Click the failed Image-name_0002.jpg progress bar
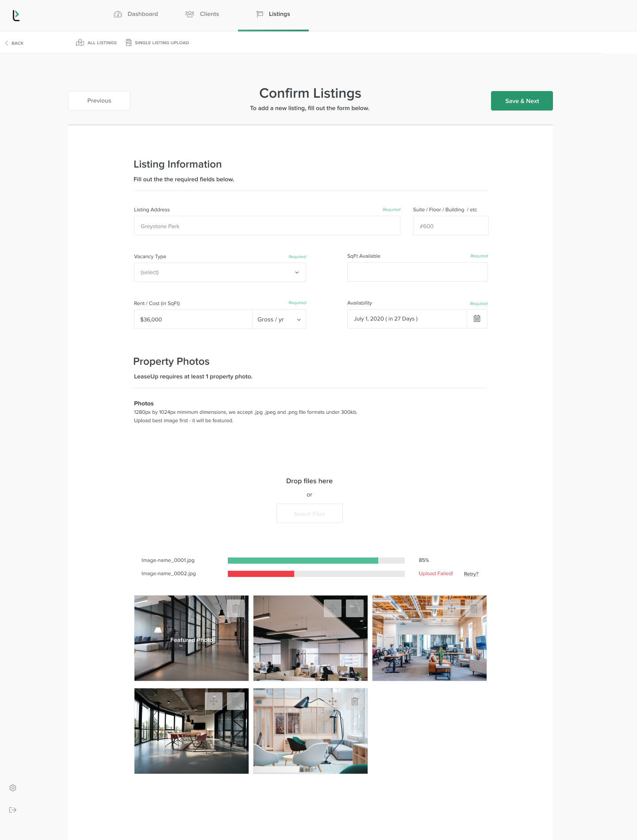This screenshot has height=840, width=637. pyautogui.click(x=316, y=574)
